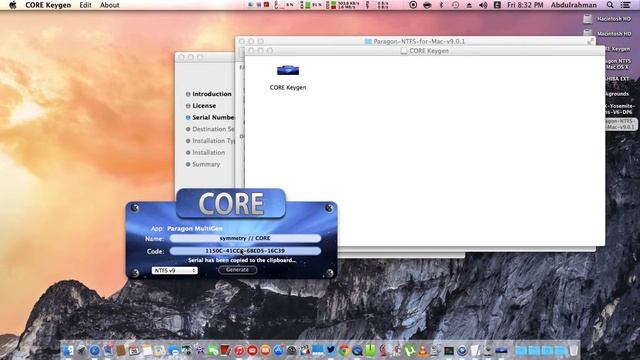The width and height of the screenshot is (640, 360).
Task: Click the Installation step in installer sidebar
Action: click(x=209, y=152)
